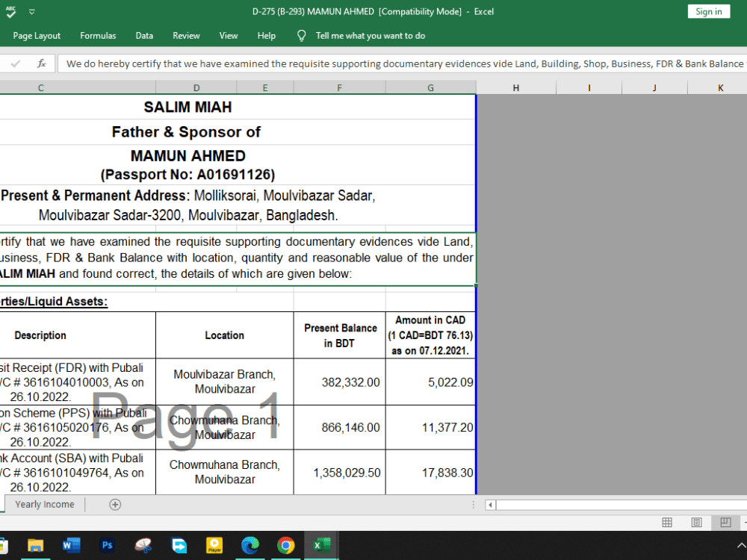Select the 866,146.00 balance cell
The height and width of the screenshot is (560, 747).
click(340, 427)
